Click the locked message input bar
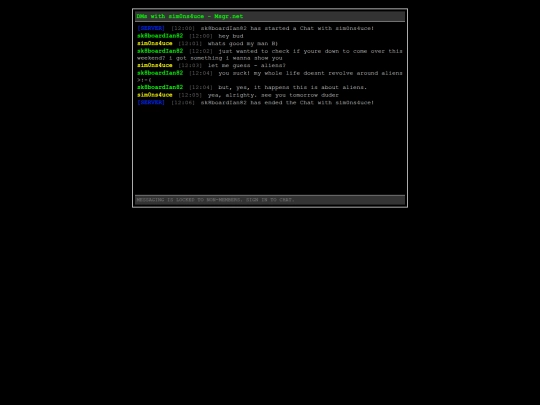Image resolution: width=540 pixels, height=405 pixels. tap(270, 200)
